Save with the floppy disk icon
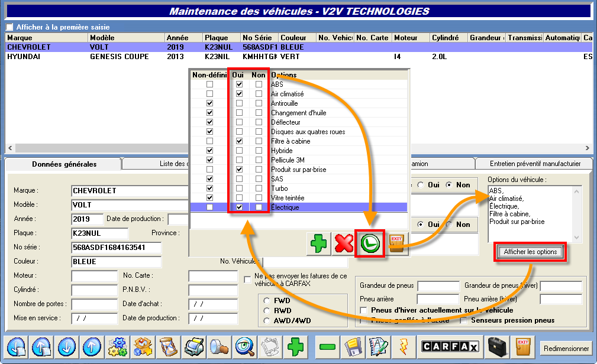Screen dimensions: 597x364 point(353,347)
